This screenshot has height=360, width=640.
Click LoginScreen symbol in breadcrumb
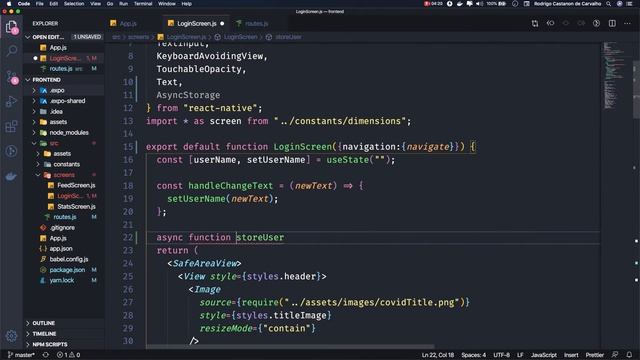pyautogui.click(x=240, y=37)
